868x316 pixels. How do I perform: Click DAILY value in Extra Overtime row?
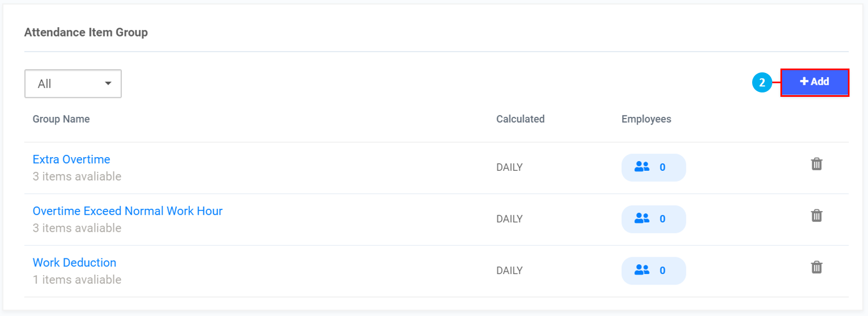[x=509, y=168]
